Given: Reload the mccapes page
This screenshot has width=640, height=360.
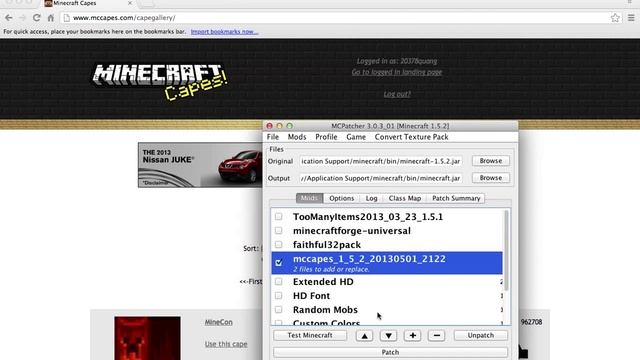Looking at the screenshot, I should [37, 18].
